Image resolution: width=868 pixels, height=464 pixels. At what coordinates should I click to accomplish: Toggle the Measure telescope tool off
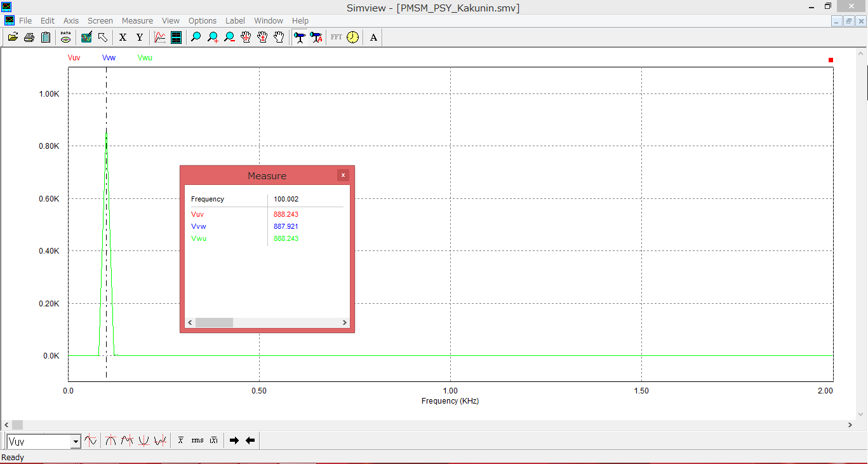click(x=300, y=38)
